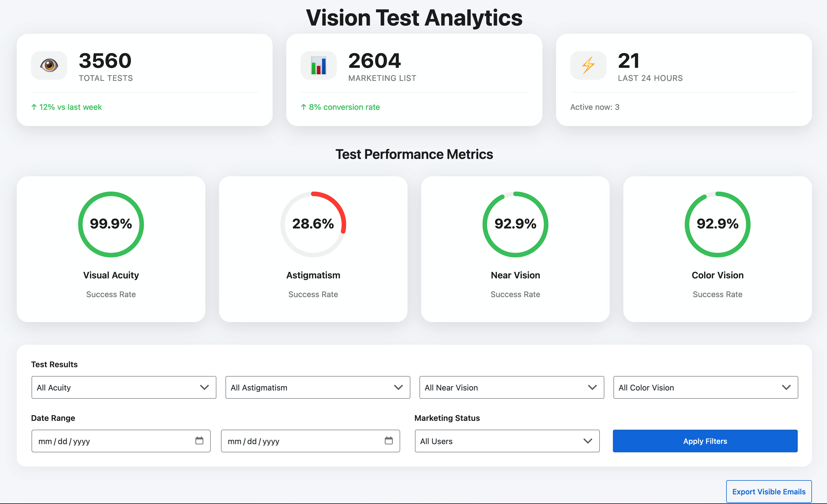This screenshot has height=504, width=827.
Task: Click the lightning bolt Last 24 Hours icon
Action: [x=588, y=65]
